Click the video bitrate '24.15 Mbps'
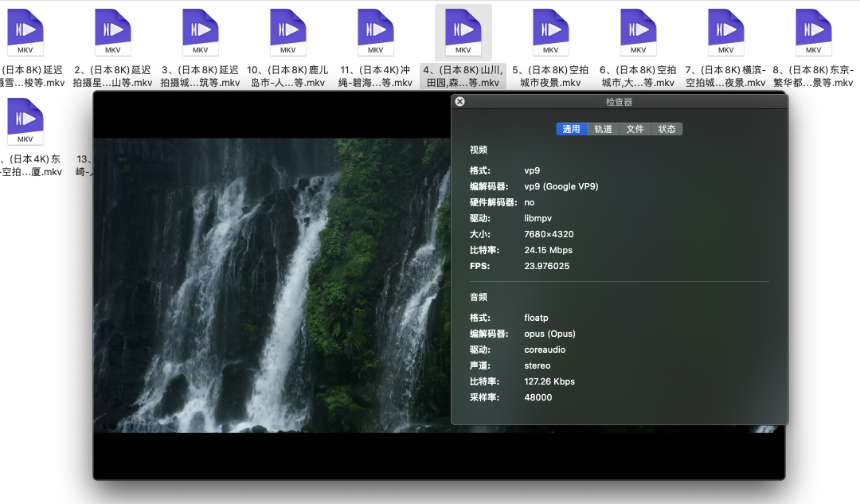Viewport: 860px width, 504px height. 549,250
